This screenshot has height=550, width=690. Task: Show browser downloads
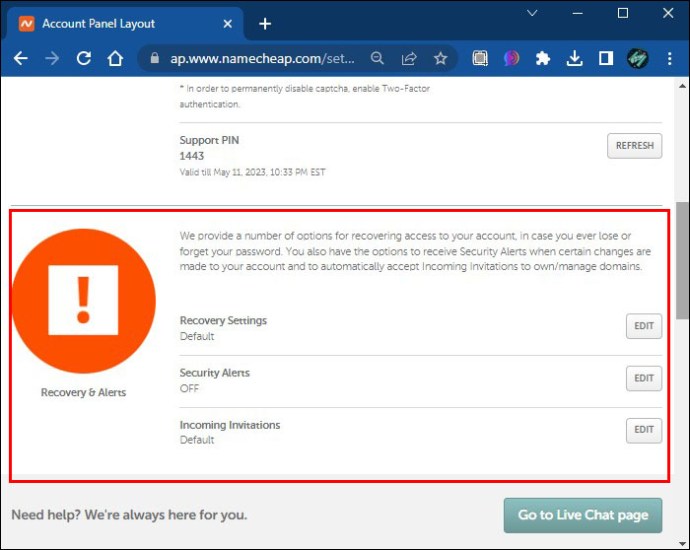tap(575, 58)
